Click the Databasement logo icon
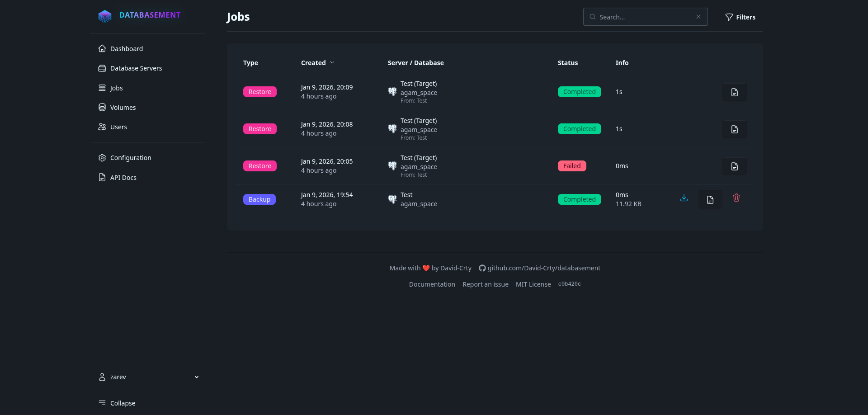This screenshot has width=868, height=415. [105, 16]
